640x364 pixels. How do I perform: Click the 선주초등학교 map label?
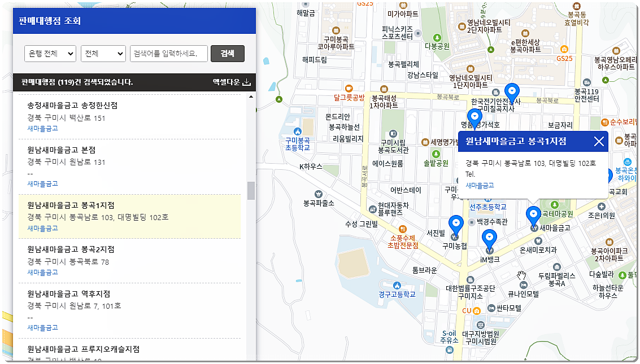[x=487, y=207]
